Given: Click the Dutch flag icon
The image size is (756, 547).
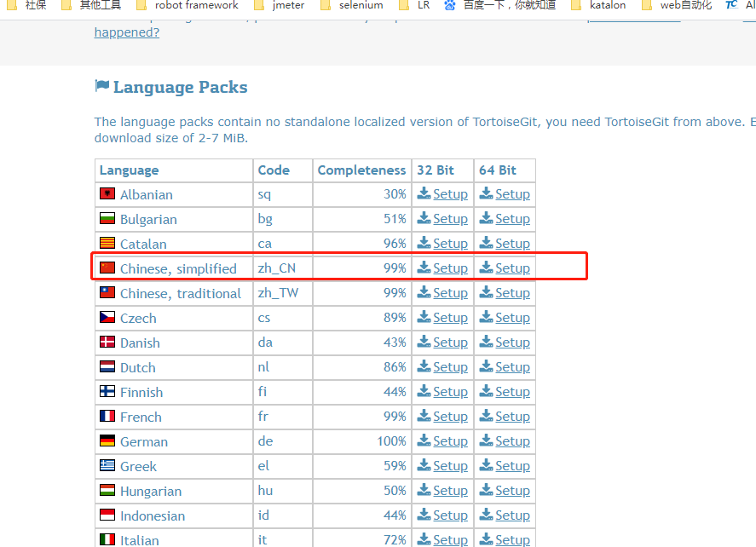Looking at the screenshot, I should pos(107,366).
